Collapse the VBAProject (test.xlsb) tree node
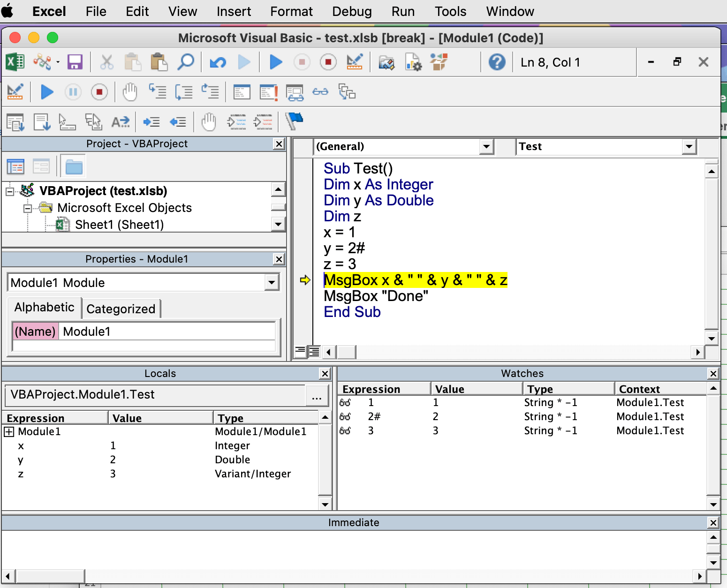The width and height of the screenshot is (727, 588). pyautogui.click(x=9, y=191)
